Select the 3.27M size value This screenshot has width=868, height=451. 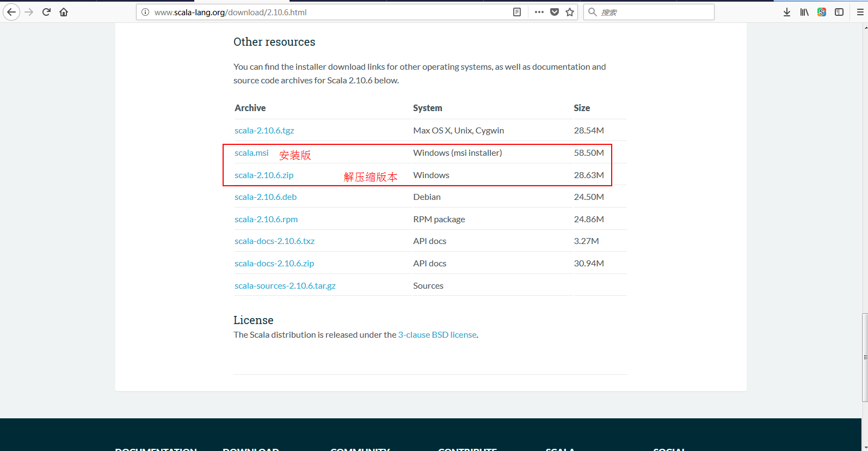587,241
